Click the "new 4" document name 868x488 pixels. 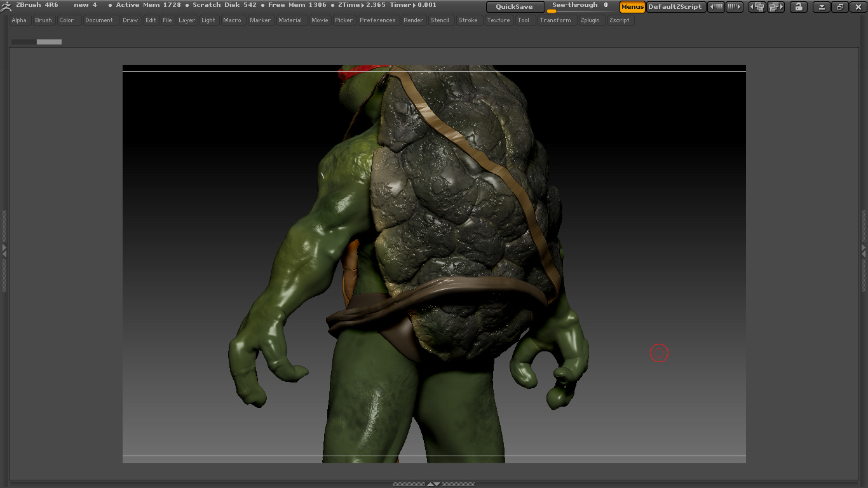click(85, 5)
